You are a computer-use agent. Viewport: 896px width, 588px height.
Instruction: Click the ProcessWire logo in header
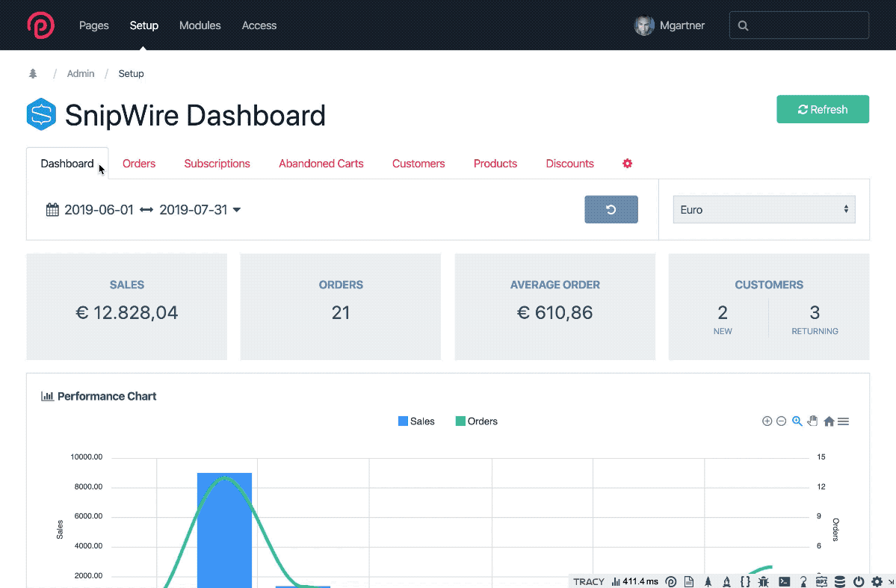[x=40, y=25]
